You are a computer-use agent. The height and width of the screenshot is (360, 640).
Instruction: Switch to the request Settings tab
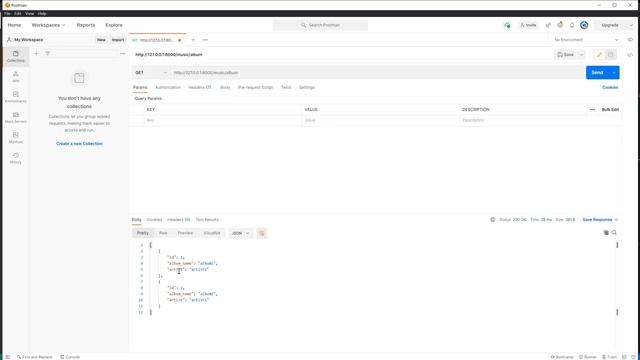click(307, 87)
